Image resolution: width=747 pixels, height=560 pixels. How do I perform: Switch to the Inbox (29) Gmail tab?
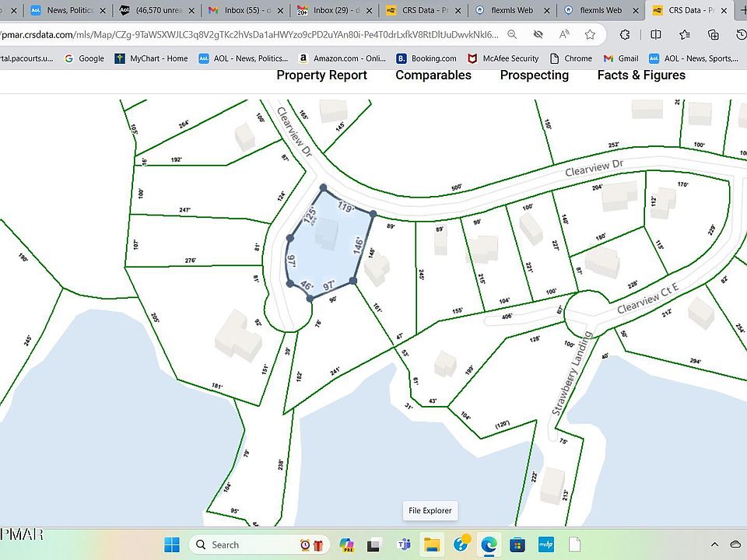(x=335, y=10)
